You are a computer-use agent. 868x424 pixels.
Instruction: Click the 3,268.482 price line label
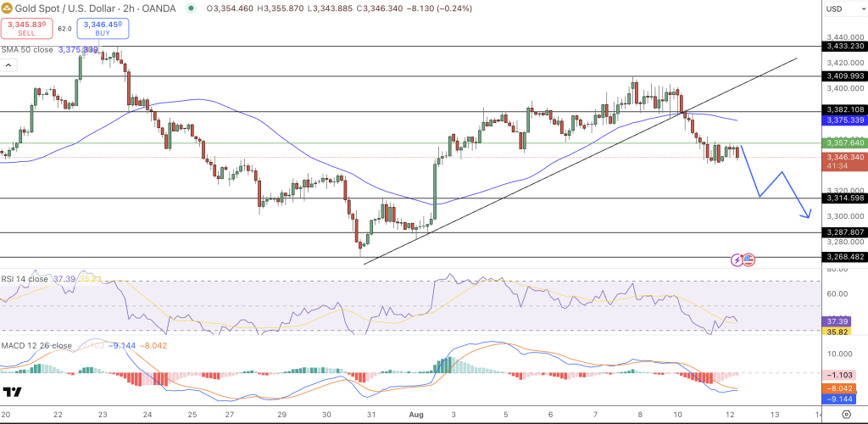[x=844, y=257]
